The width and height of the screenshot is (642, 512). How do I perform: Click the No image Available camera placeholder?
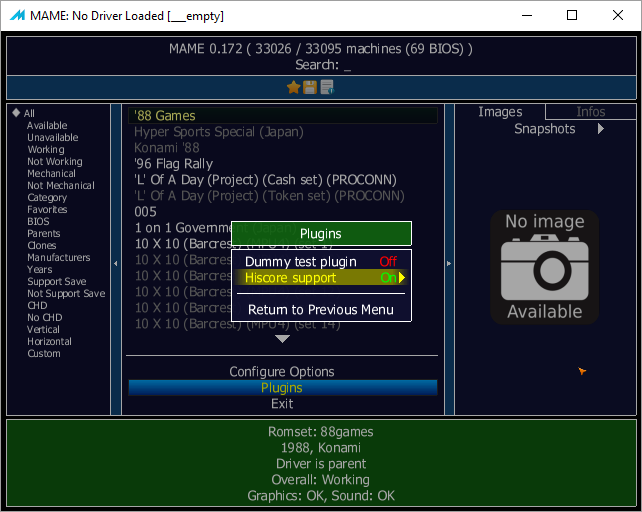545,267
